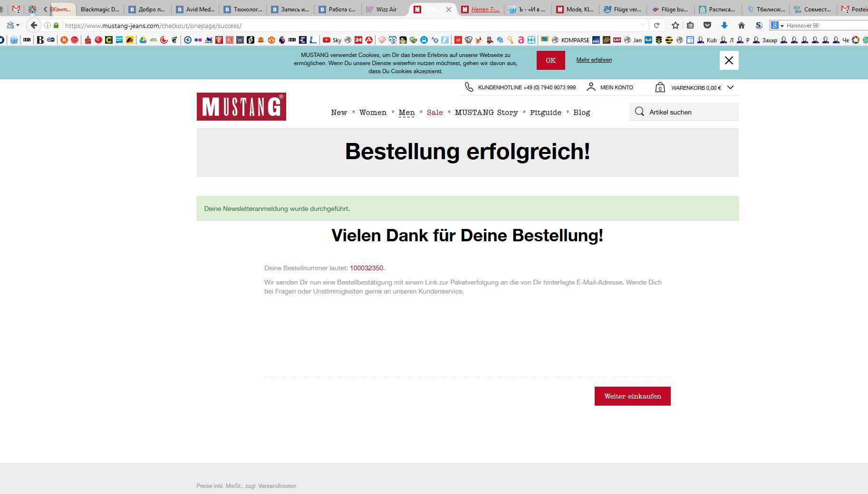
Task: Switch to the 'Avid Med...' tab
Action: (x=195, y=9)
